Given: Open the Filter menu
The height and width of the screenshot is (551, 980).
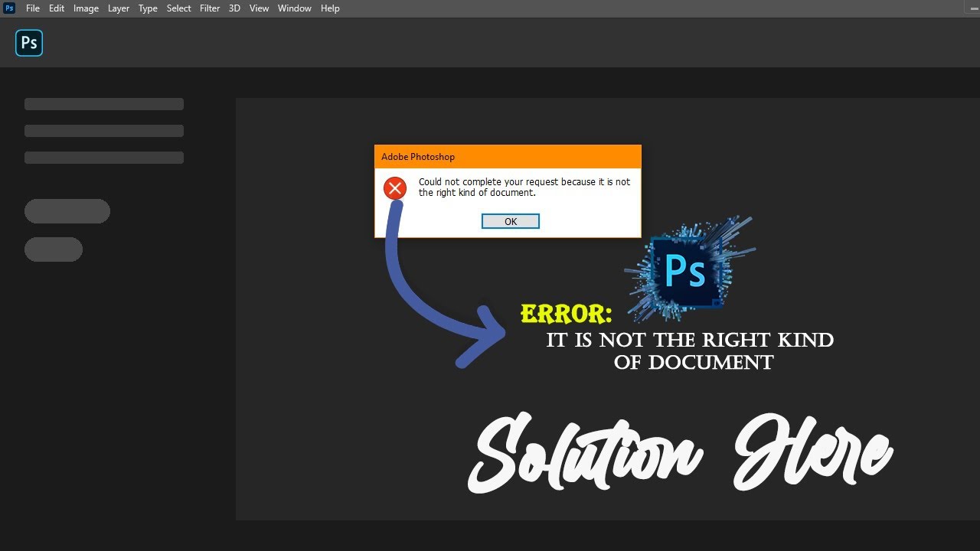Looking at the screenshot, I should tap(210, 8).
